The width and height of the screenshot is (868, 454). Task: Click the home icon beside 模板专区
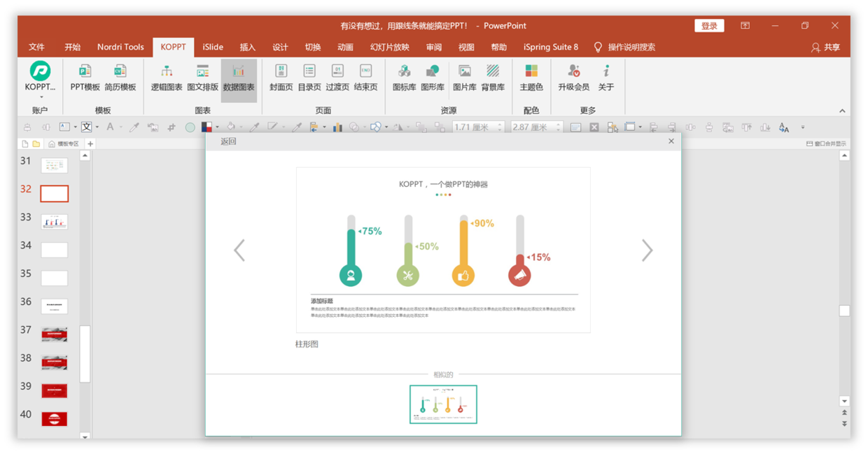(52, 143)
